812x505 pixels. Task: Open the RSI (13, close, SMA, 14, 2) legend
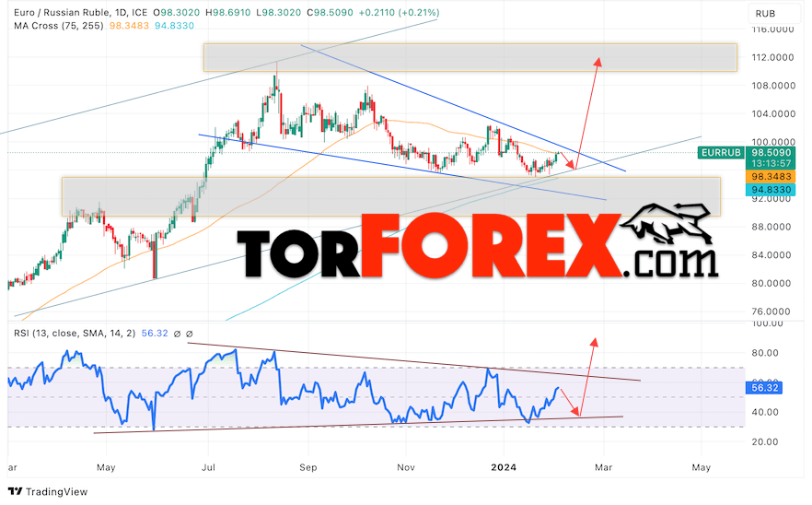tap(75, 334)
